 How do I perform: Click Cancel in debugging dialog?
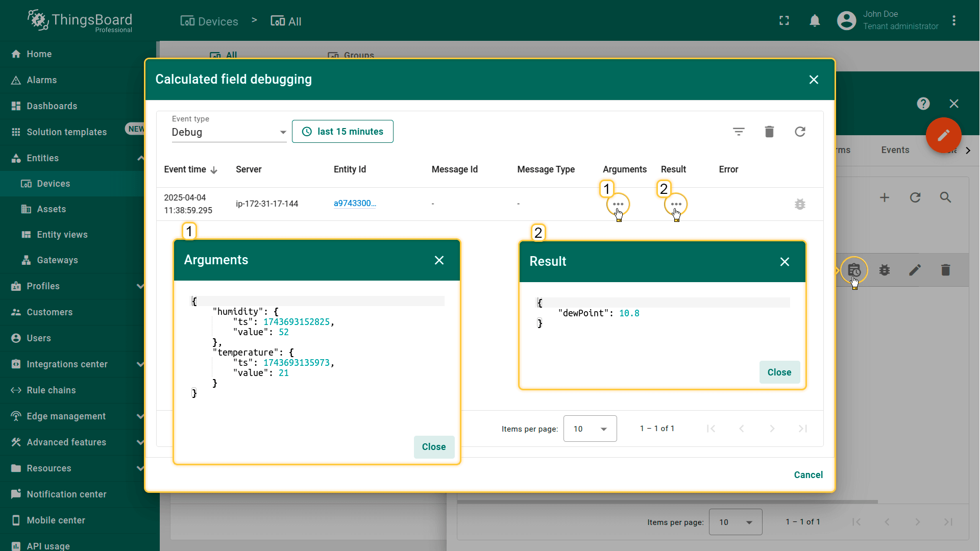(808, 475)
